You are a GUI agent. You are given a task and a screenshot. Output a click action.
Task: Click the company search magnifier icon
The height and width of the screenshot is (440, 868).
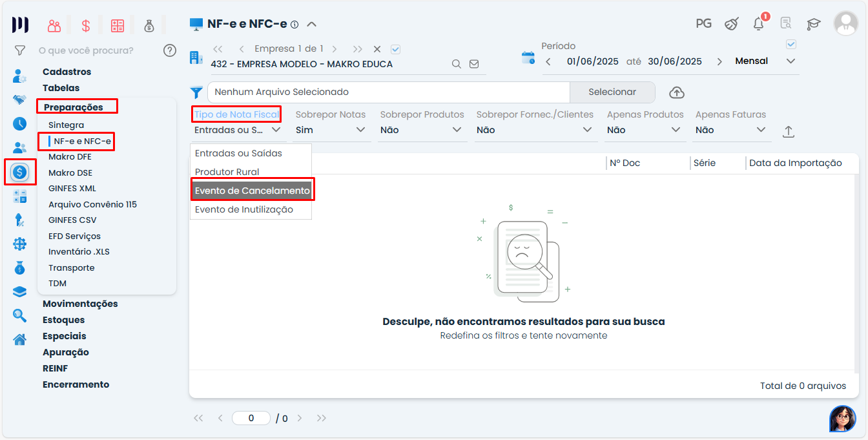456,64
